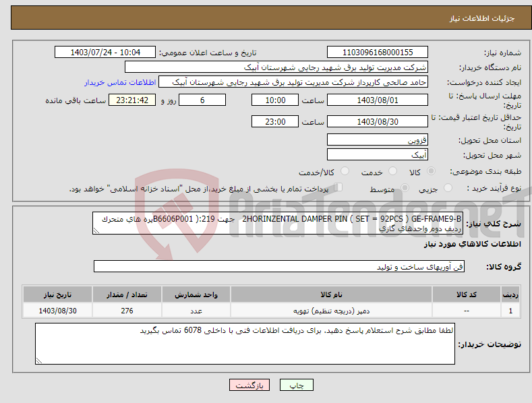This screenshot has width=532, height=403.
Task: Click the resize handle of buyer notes box
Action: tap(39, 361)
